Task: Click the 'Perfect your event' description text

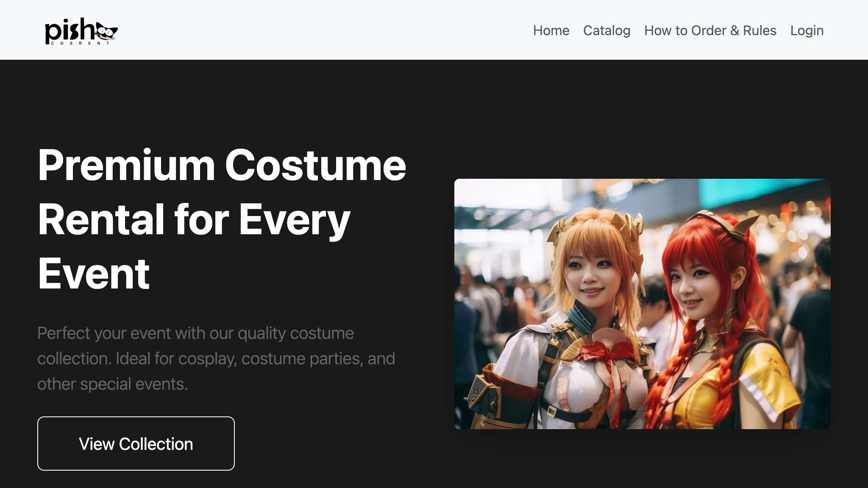Action: [216, 358]
